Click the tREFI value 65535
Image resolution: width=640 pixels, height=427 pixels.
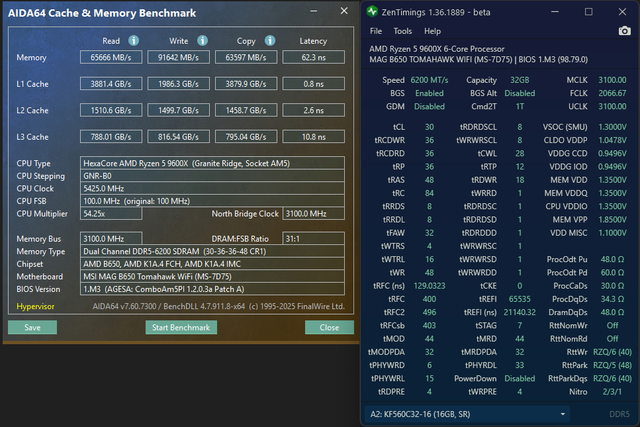[520, 299]
